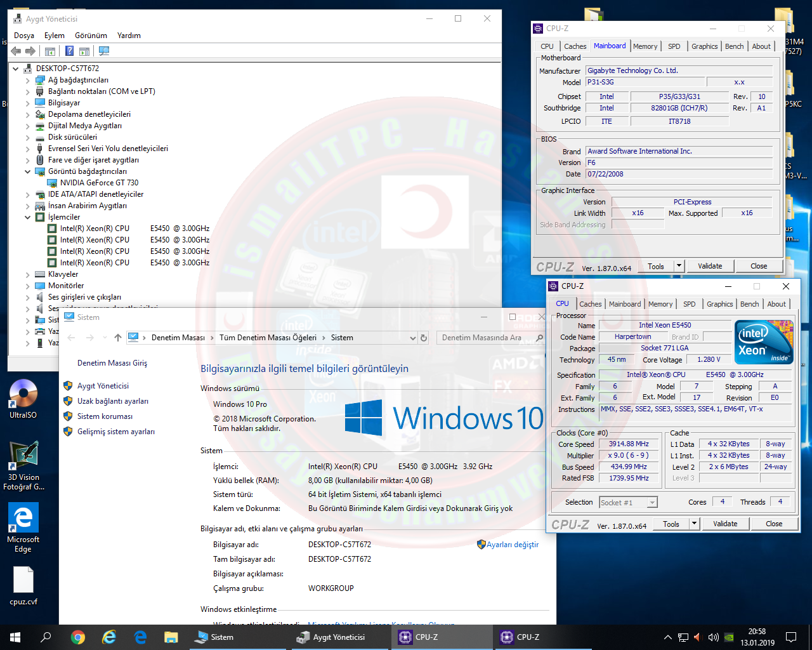Open Graphics tab in CPU-Z processor window

720,304
